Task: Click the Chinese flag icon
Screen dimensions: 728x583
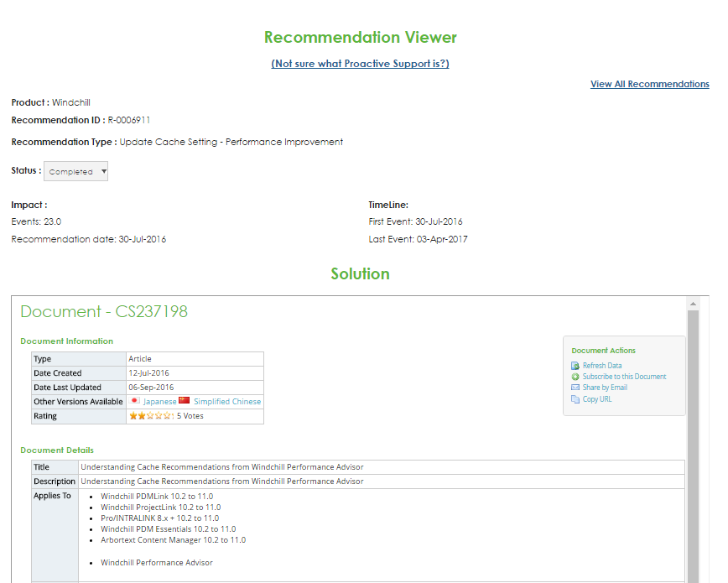Action: (185, 400)
